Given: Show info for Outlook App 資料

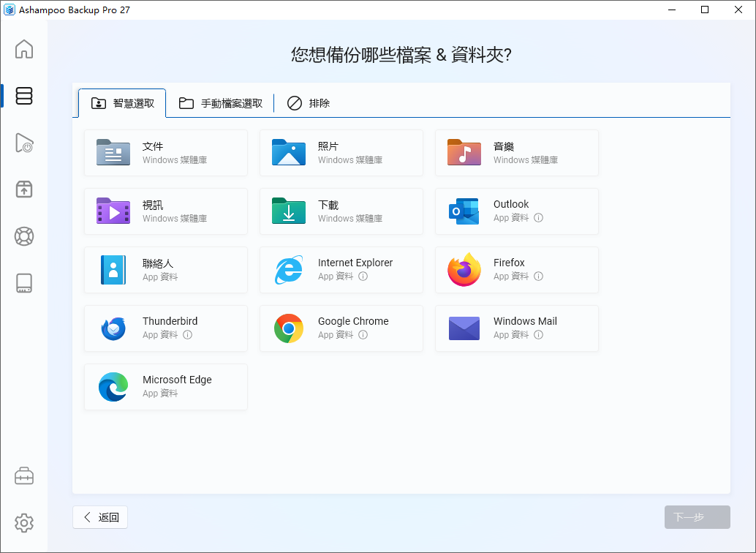Looking at the screenshot, I should coord(539,218).
